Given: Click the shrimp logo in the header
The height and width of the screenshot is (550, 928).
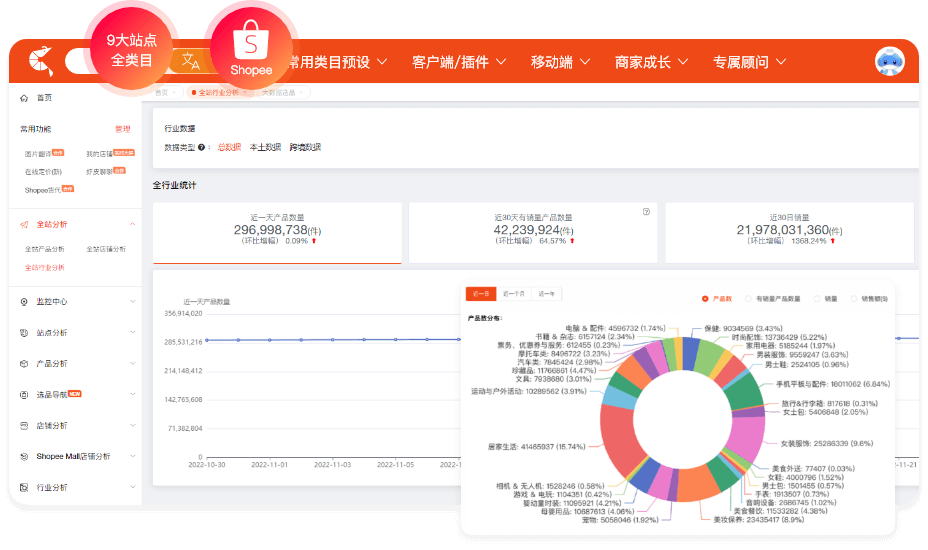Looking at the screenshot, I should click(38, 61).
